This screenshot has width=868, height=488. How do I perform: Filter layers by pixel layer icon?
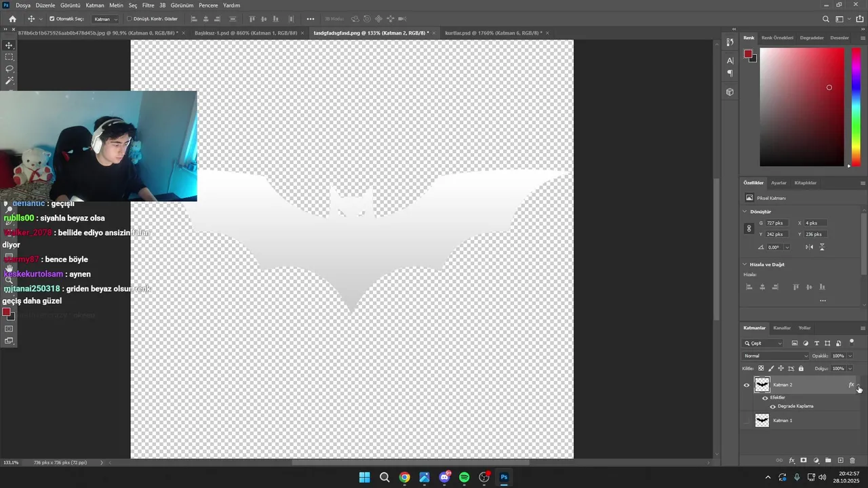coord(795,344)
